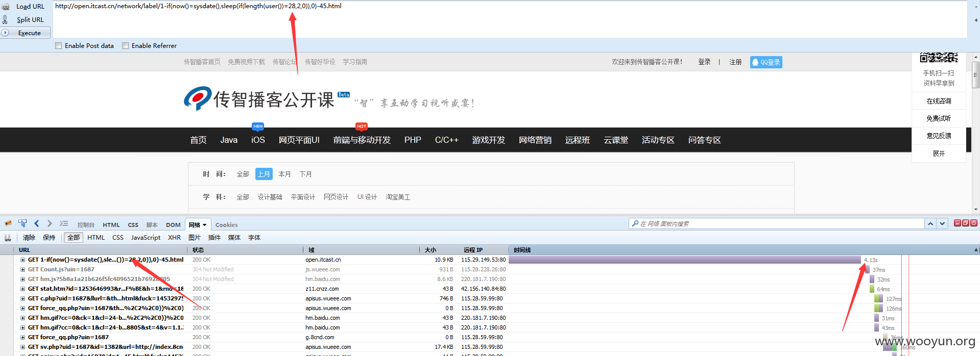
Task: Enable the Post data checkbox
Action: coord(59,46)
